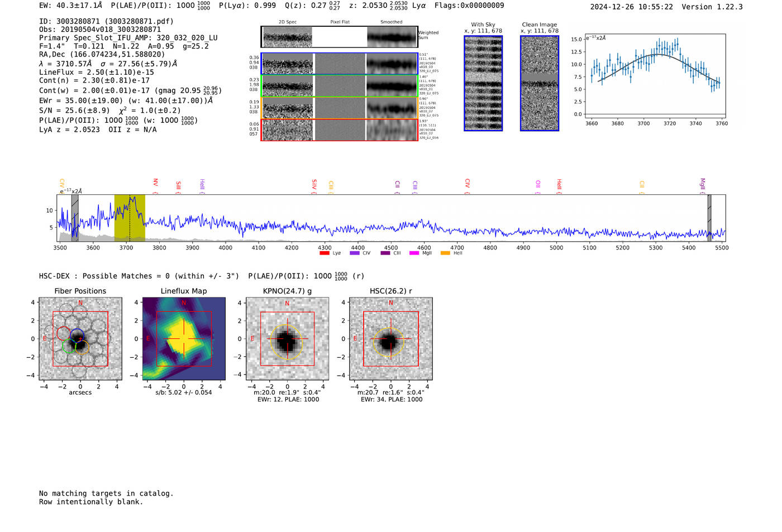Click the purple MgII line marker
The height and width of the screenshot is (532, 782).
point(703,186)
